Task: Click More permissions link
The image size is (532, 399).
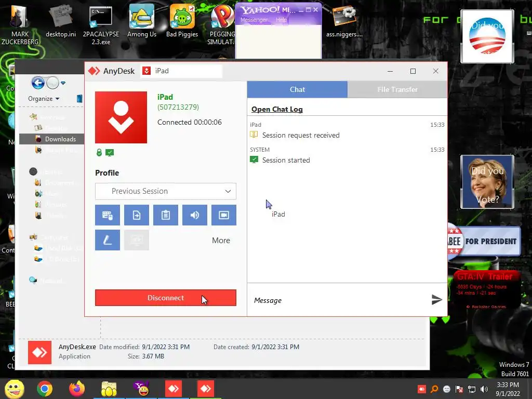Action: (x=221, y=240)
